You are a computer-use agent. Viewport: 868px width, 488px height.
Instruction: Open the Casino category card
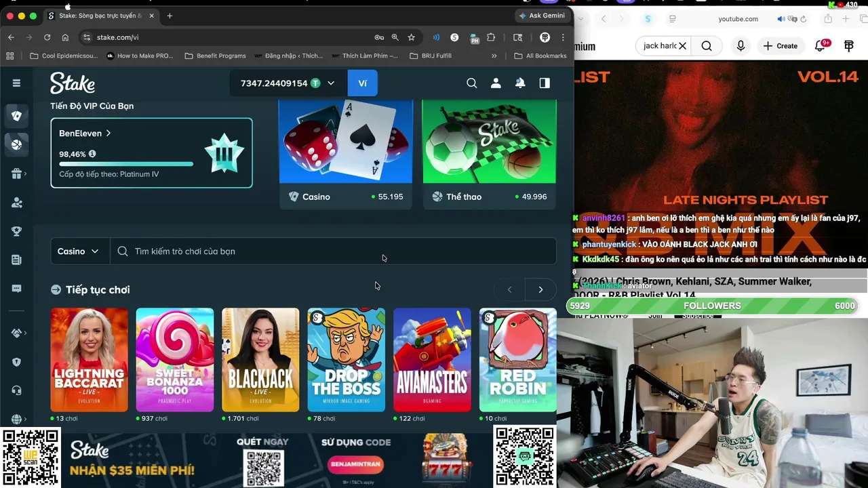pyautogui.click(x=346, y=153)
